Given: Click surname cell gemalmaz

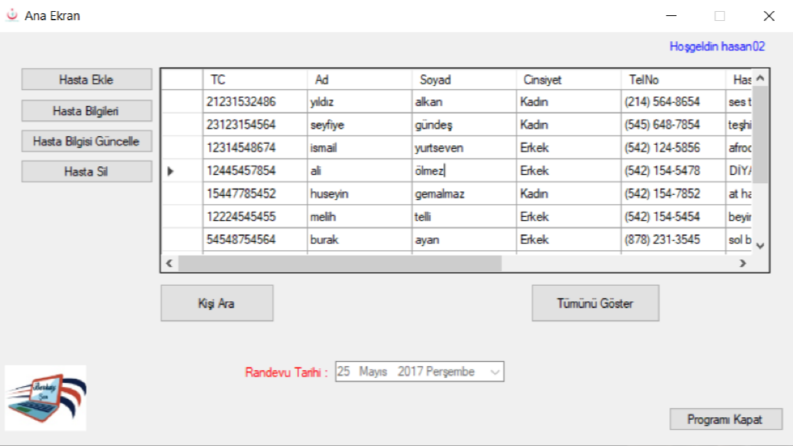Looking at the screenshot, I should coord(464,194).
